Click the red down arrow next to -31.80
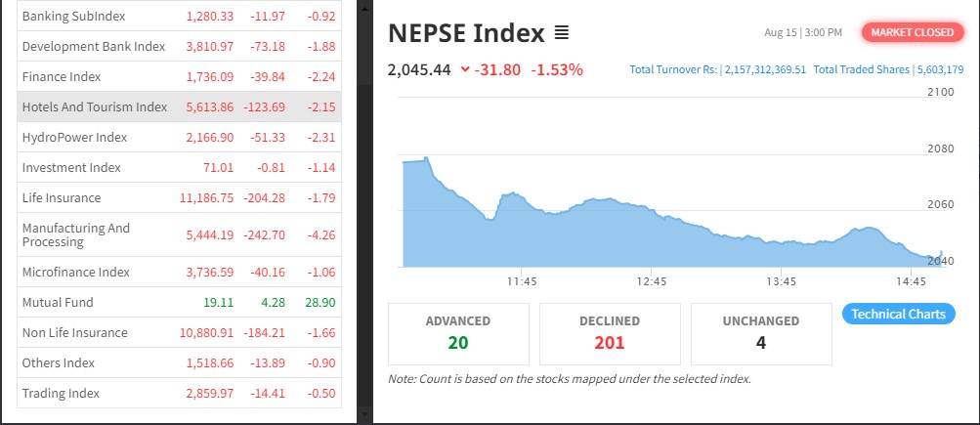The image size is (980, 425). [464, 69]
